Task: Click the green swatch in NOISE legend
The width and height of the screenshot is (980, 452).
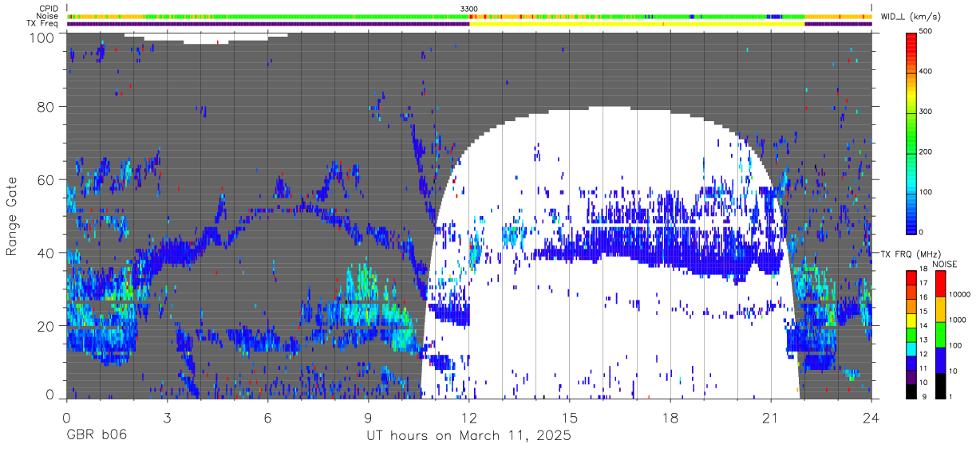Action: click(x=941, y=334)
